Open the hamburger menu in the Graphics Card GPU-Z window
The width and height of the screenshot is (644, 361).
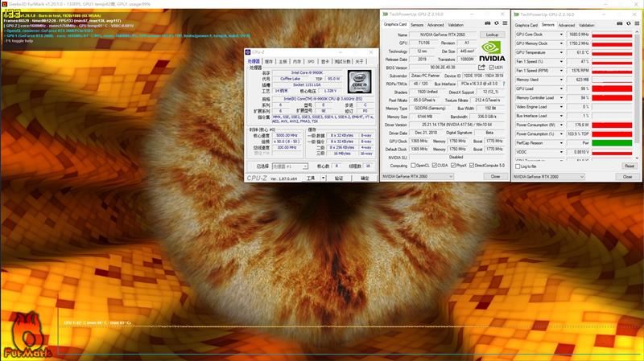tap(505, 23)
